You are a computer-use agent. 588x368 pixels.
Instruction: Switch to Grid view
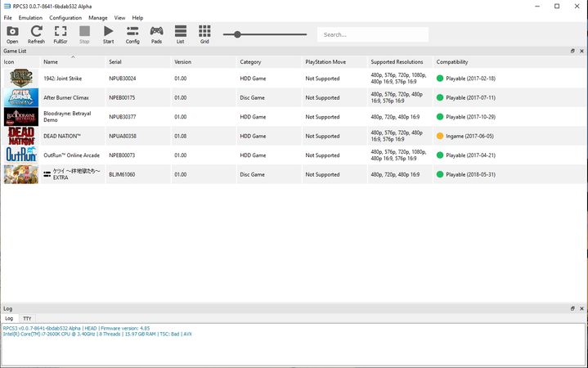point(204,34)
